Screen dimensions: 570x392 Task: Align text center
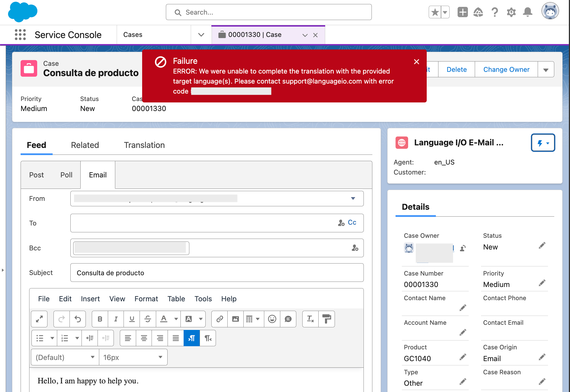(144, 338)
